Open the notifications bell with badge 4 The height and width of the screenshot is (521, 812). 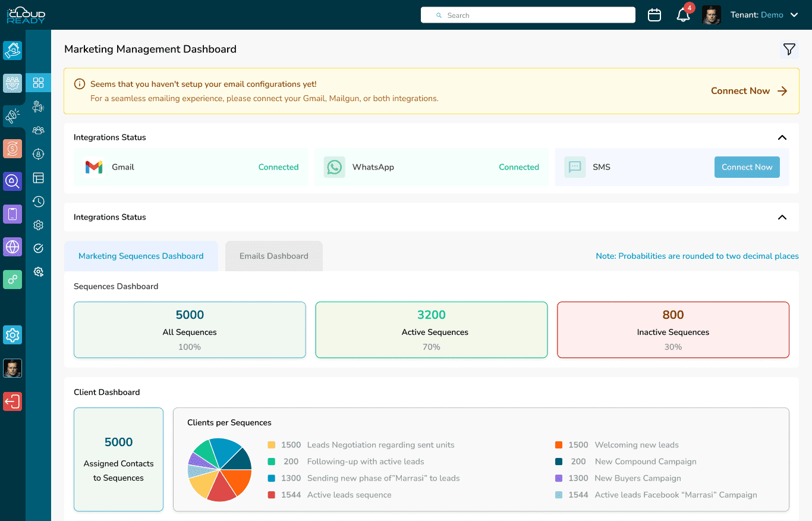pyautogui.click(x=682, y=14)
